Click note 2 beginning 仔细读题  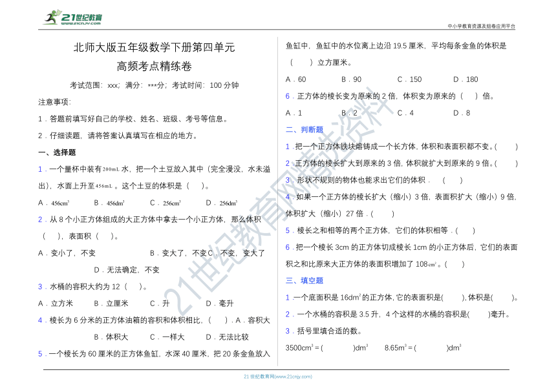point(118,136)
